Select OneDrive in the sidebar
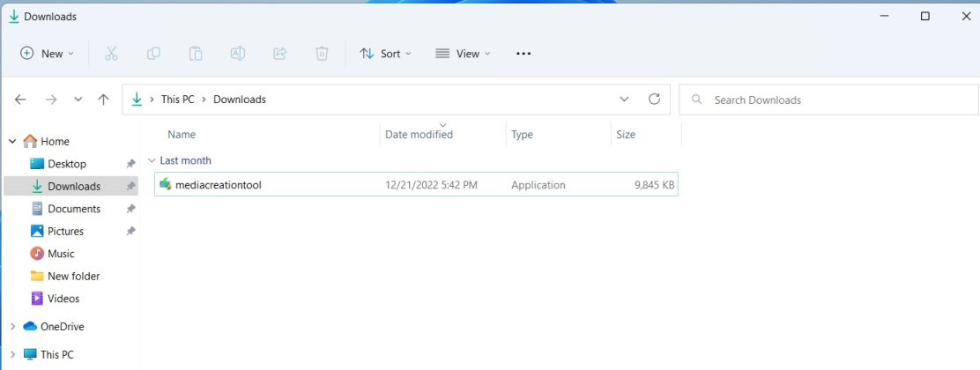 pyautogui.click(x=62, y=326)
